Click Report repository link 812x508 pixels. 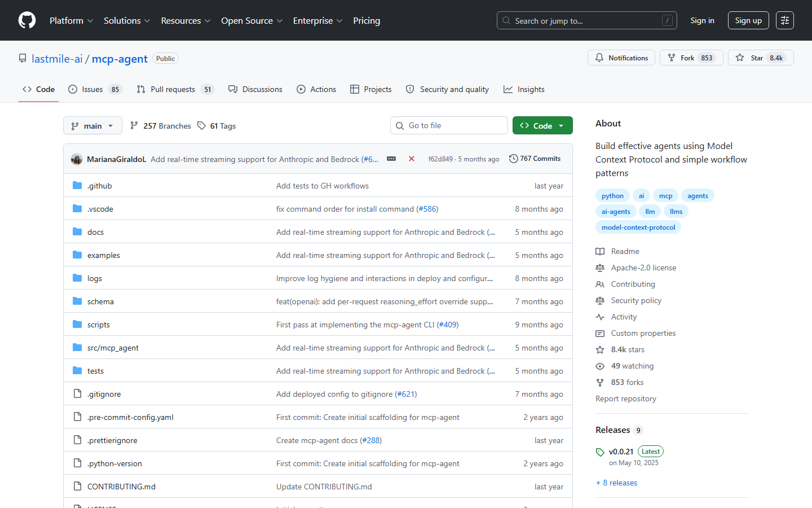coord(626,399)
